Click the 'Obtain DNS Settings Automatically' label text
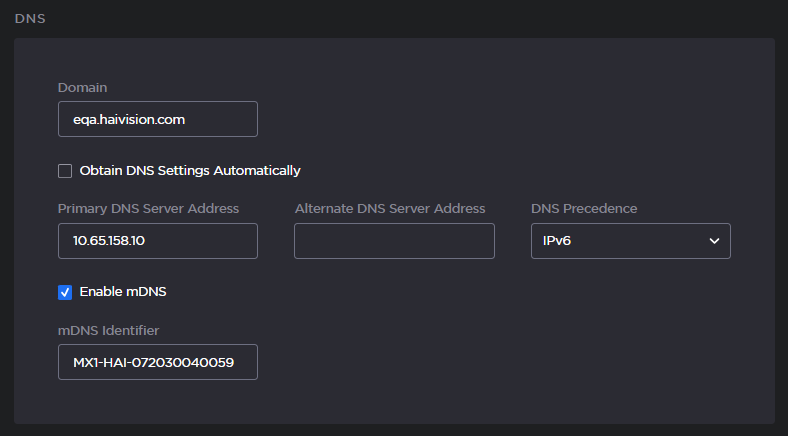The width and height of the screenshot is (788, 436). click(189, 171)
